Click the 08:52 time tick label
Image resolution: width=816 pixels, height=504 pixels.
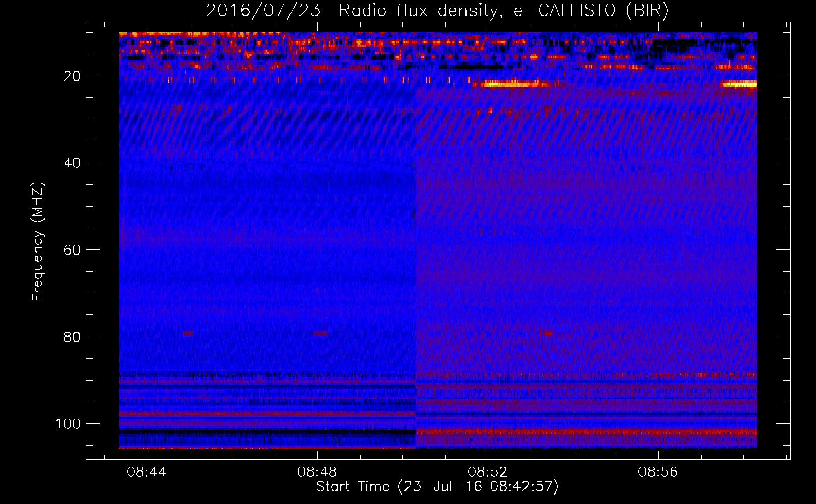(x=488, y=472)
